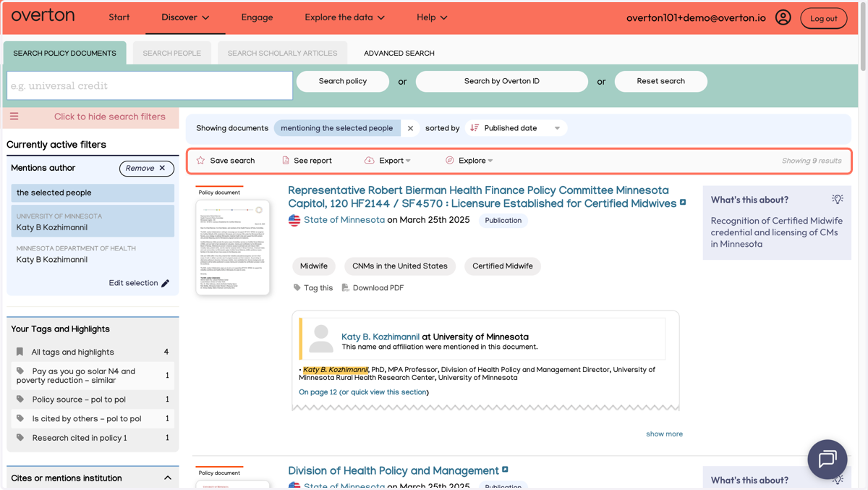Screen dimensions: 868x490
Task: Click the Publication type badge on first result
Action: 503,220
